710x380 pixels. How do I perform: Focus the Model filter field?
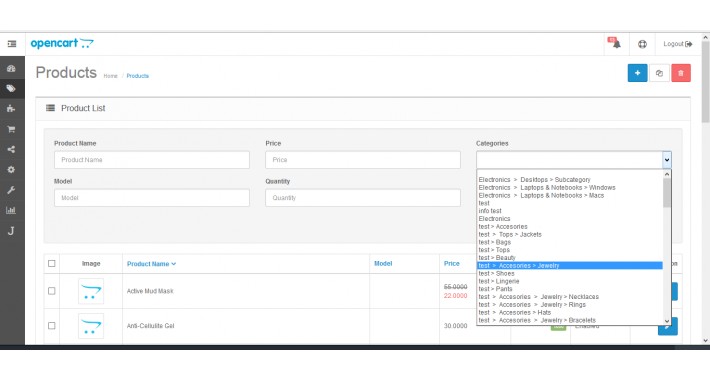click(152, 198)
